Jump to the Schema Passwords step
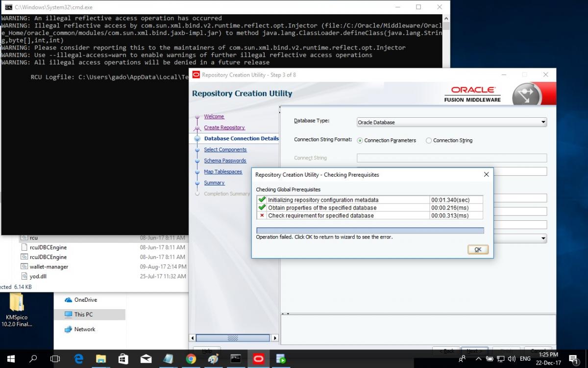 click(x=225, y=161)
